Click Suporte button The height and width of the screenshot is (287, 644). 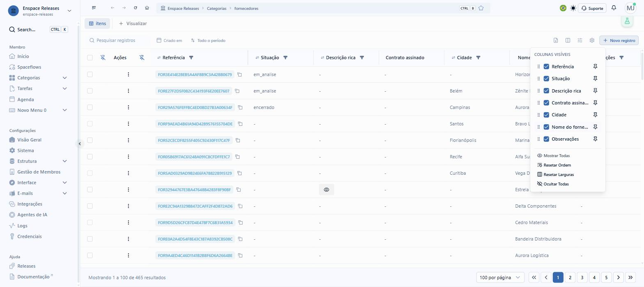click(592, 8)
